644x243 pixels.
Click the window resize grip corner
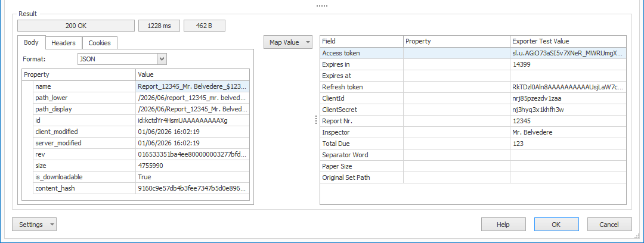[637, 236]
